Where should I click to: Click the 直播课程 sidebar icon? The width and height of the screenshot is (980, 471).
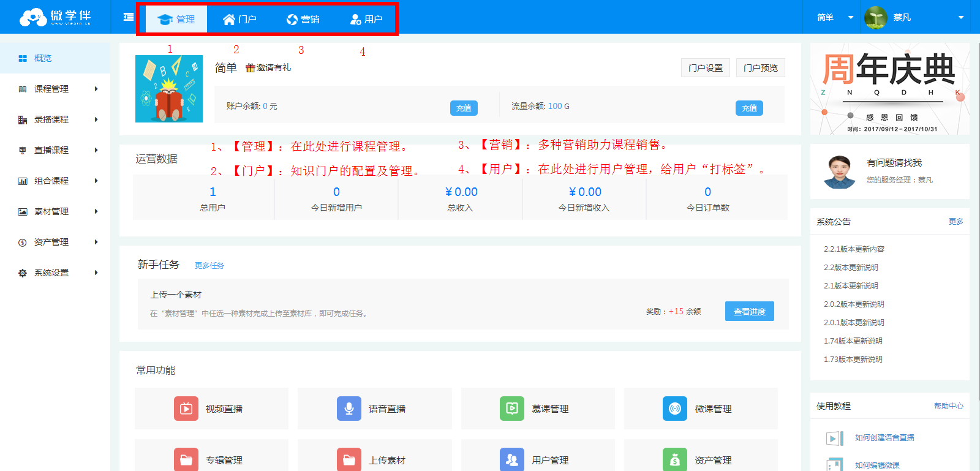(23, 150)
